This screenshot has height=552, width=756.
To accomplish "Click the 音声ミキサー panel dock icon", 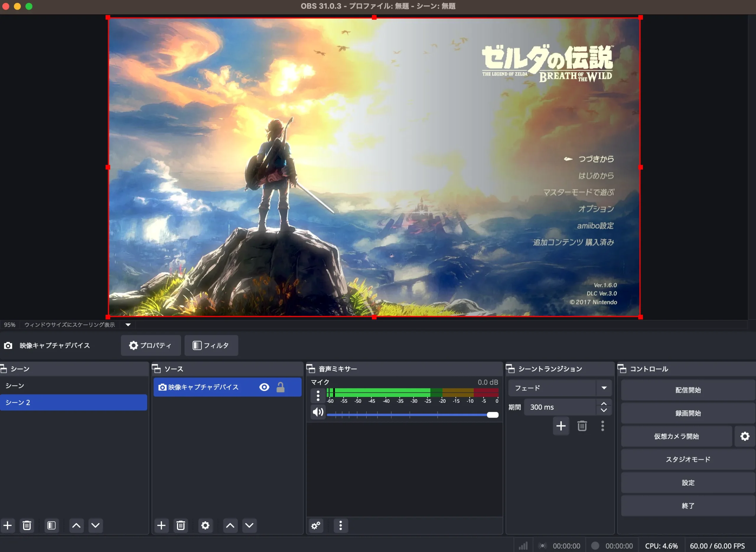I will click(311, 369).
